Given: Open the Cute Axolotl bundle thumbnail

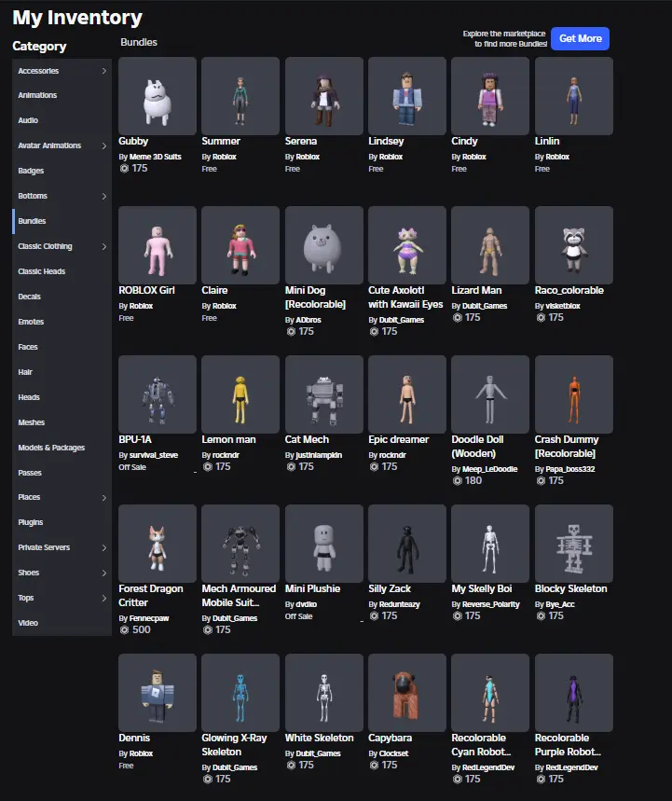Looking at the screenshot, I should click(407, 245).
